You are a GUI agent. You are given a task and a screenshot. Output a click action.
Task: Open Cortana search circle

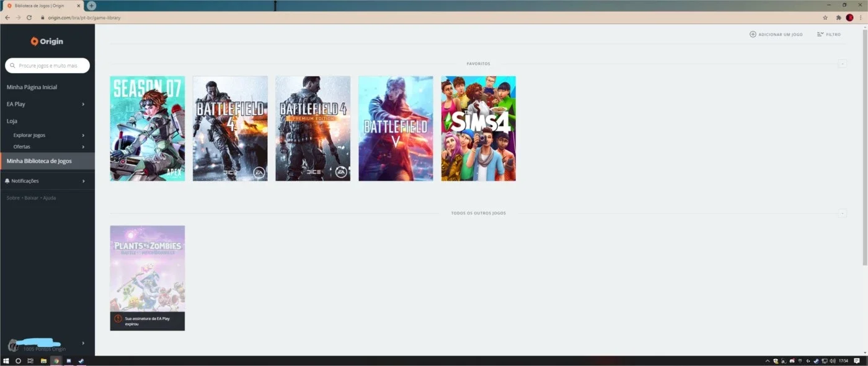18,360
